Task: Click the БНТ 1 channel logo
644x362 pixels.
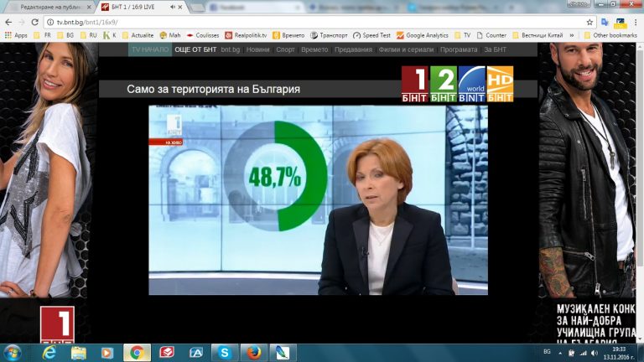Action: (x=415, y=84)
